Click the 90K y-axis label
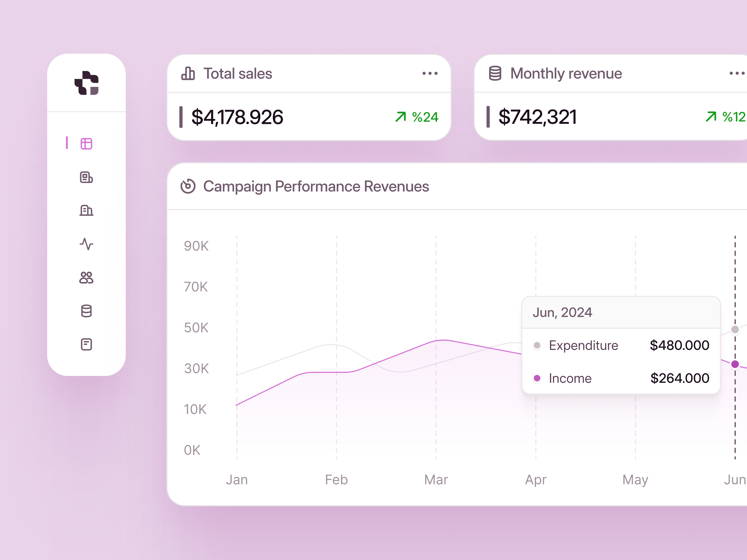This screenshot has width=747, height=560. coord(196,246)
